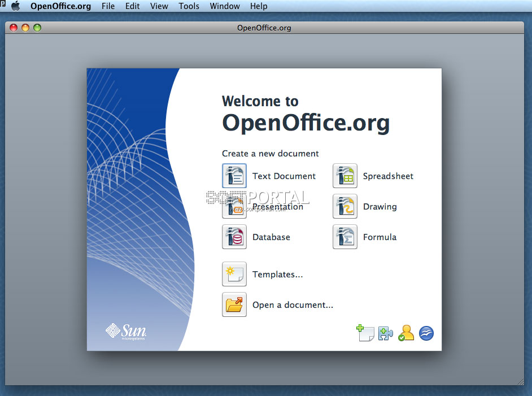Viewport: 532px width, 396px height.
Task: Click the Presentation icon
Action: (234, 206)
